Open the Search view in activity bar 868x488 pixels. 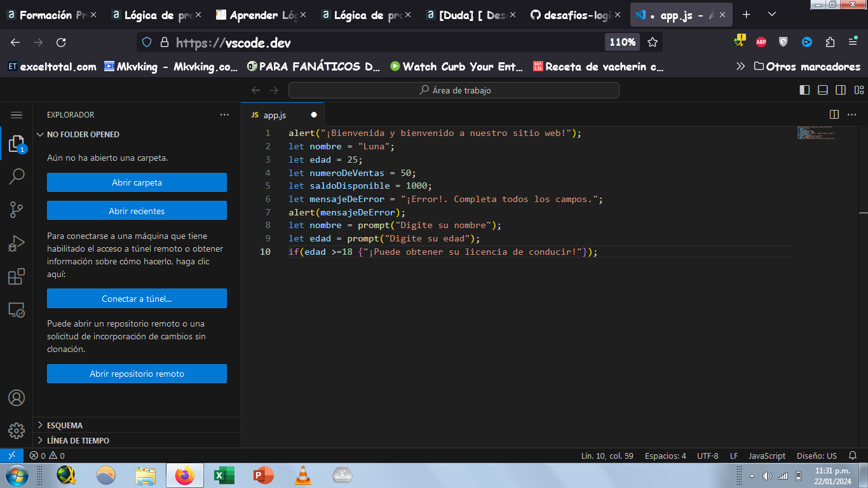pyautogui.click(x=17, y=177)
